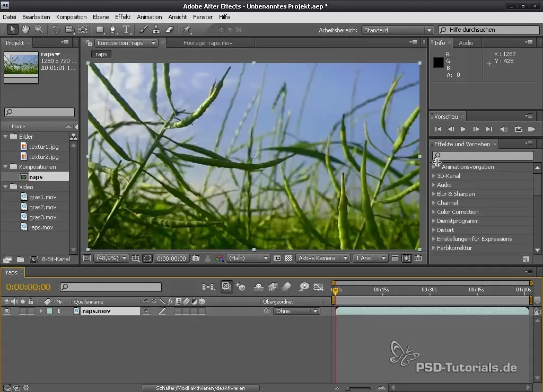Select the Clone Stamp tool
This screenshot has width=543, height=392.
(156, 30)
